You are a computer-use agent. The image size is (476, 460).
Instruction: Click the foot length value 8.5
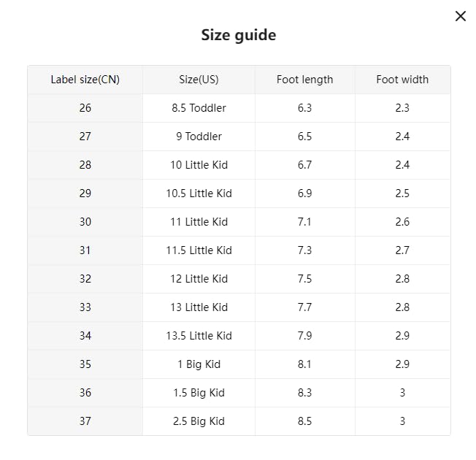tap(304, 421)
